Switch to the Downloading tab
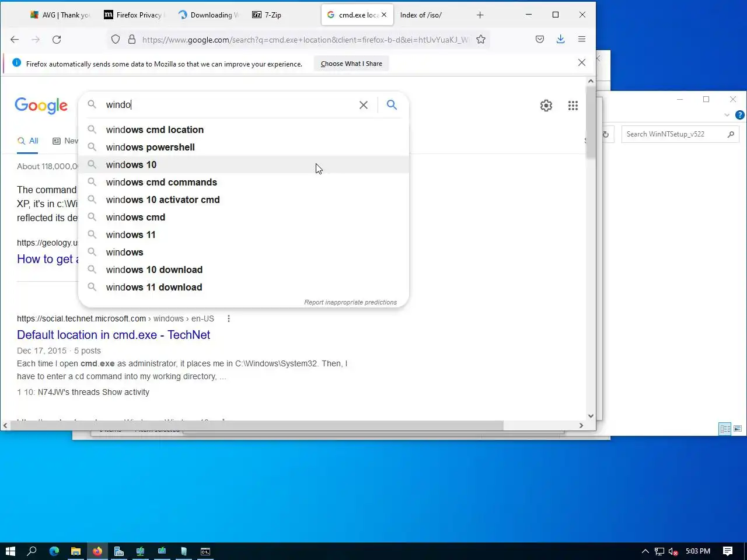 (208, 15)
